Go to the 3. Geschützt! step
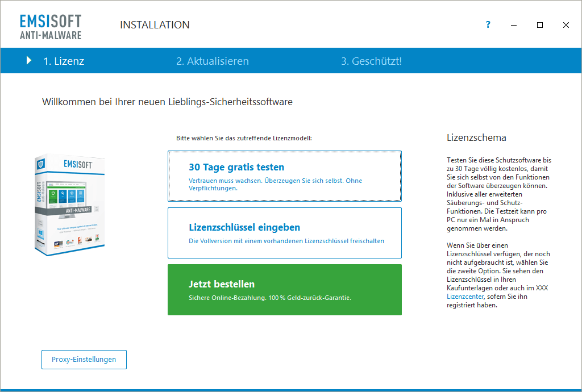 (x=371, y=61)
